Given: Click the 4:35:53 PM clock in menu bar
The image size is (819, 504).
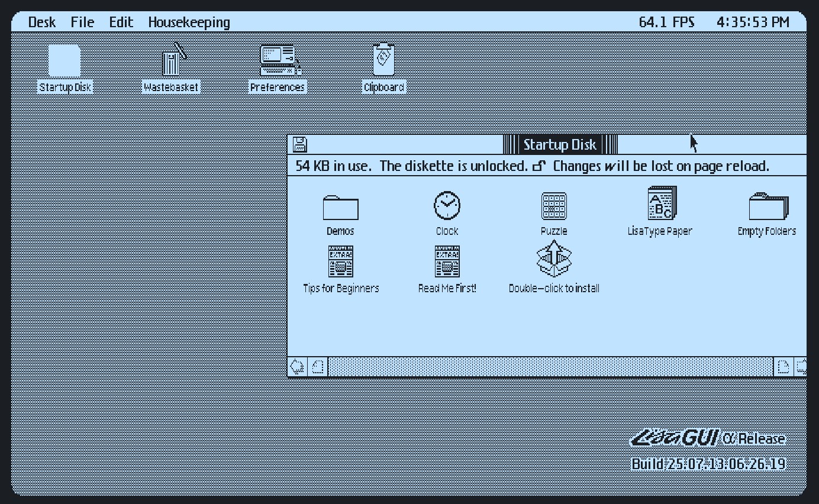Looking at the screenshot, I should pyautogui.click(x=753, y=22).
